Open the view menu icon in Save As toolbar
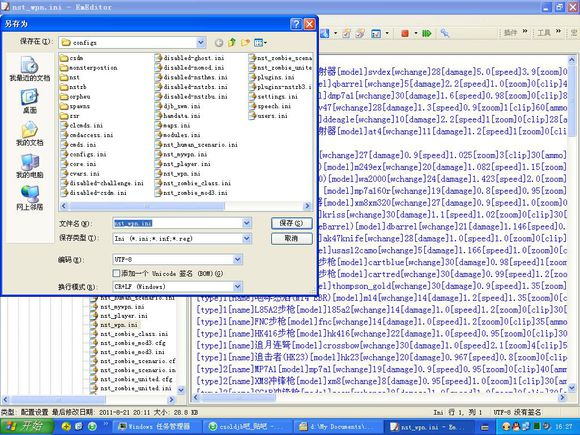This screenshot has width=580, height=435. pyautogui.click(x=260, y=43)
